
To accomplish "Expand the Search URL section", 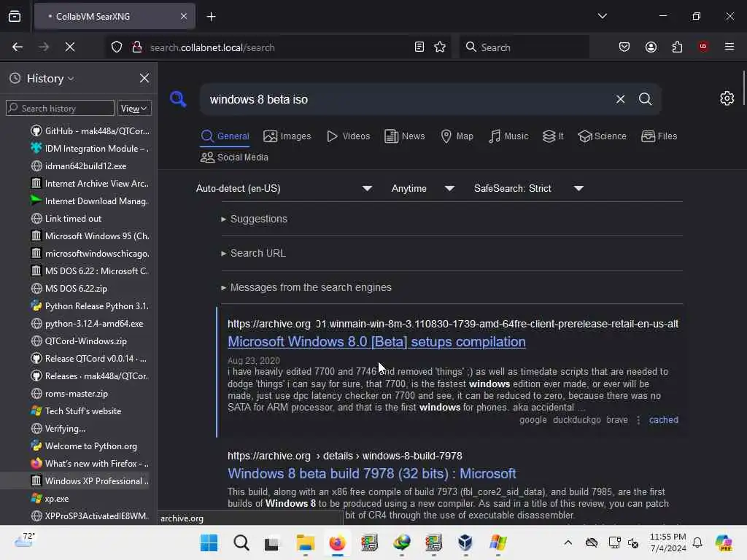I will coord(253,253).
